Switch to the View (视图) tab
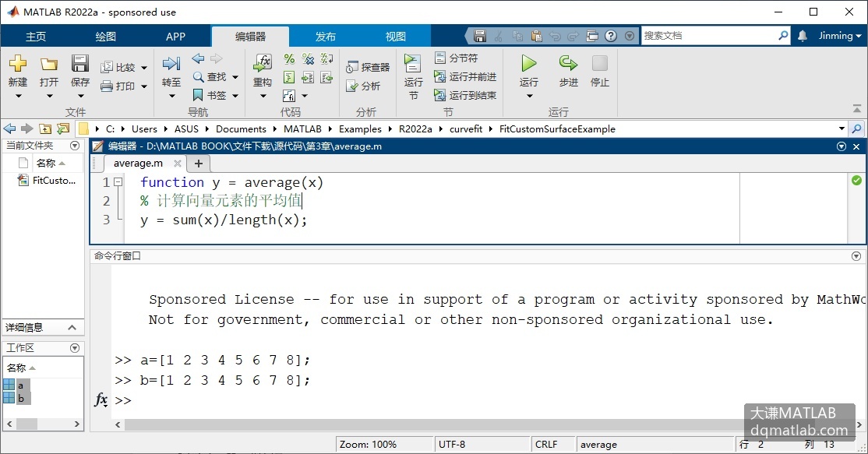The image size is (868, 454). pyautogui.click(x=395, y=37)
